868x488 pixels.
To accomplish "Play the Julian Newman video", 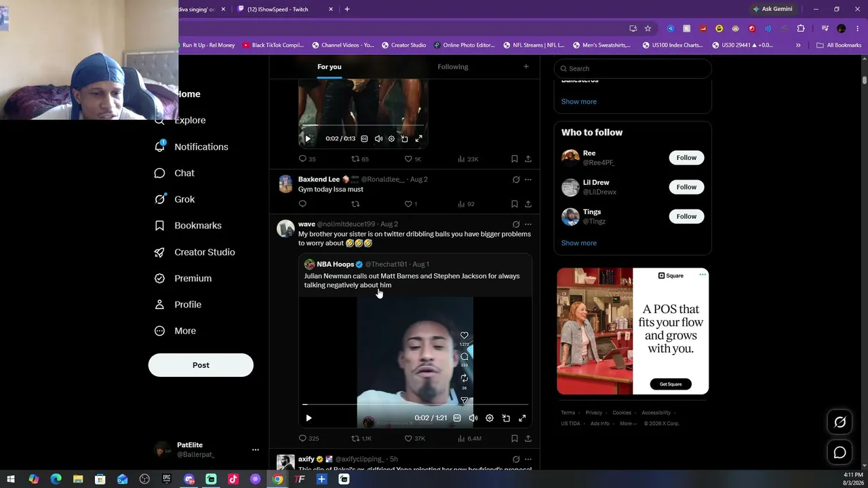I will pyautogui.click(x=309, y=418).
